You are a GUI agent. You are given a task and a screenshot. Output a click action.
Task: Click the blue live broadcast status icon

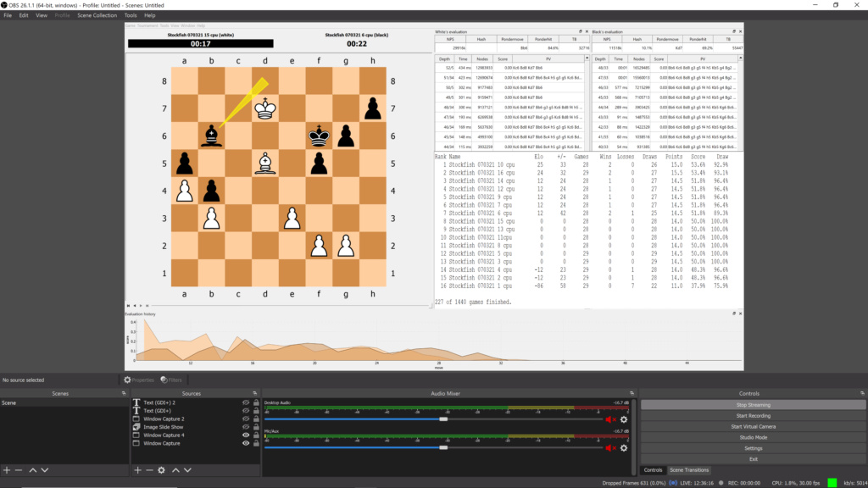pyautogui.click(x=672, y=483)
